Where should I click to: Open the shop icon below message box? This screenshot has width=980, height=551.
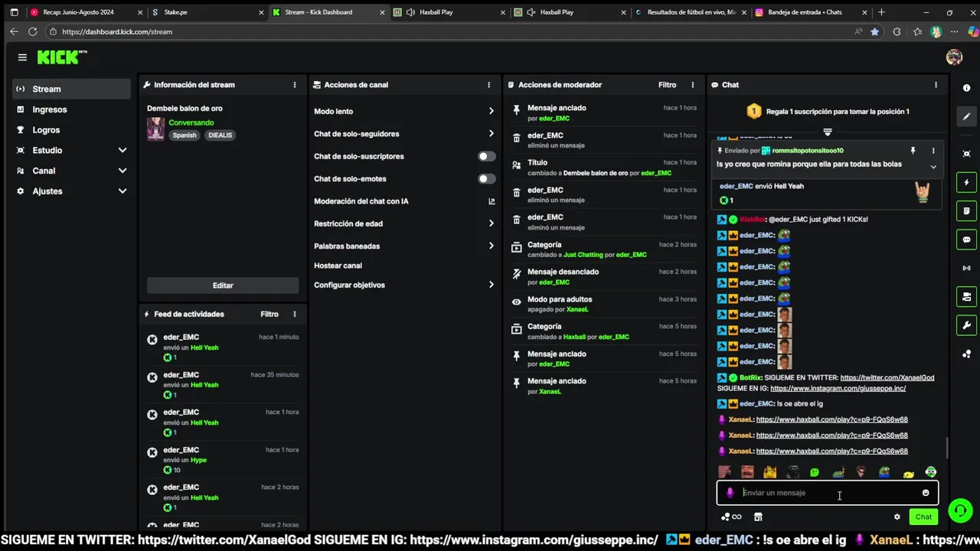tap(758, 517)
